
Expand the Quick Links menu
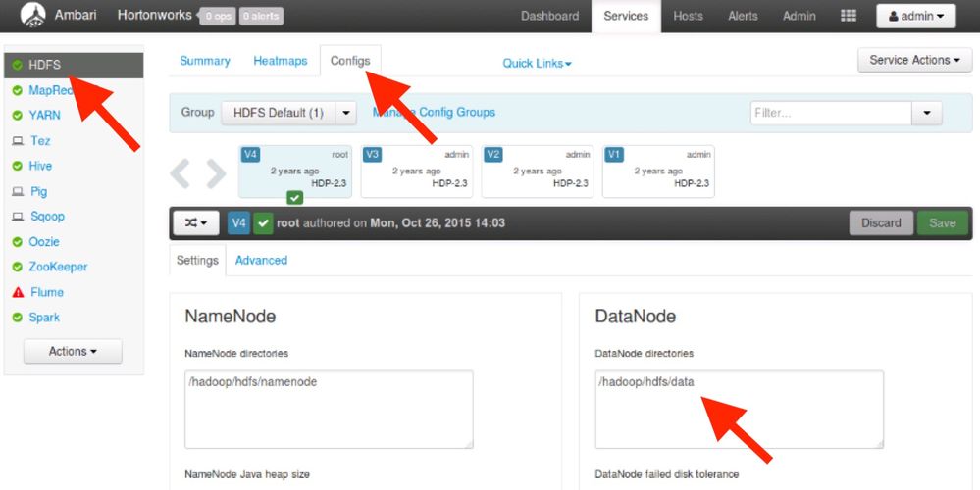pos(537,63)
